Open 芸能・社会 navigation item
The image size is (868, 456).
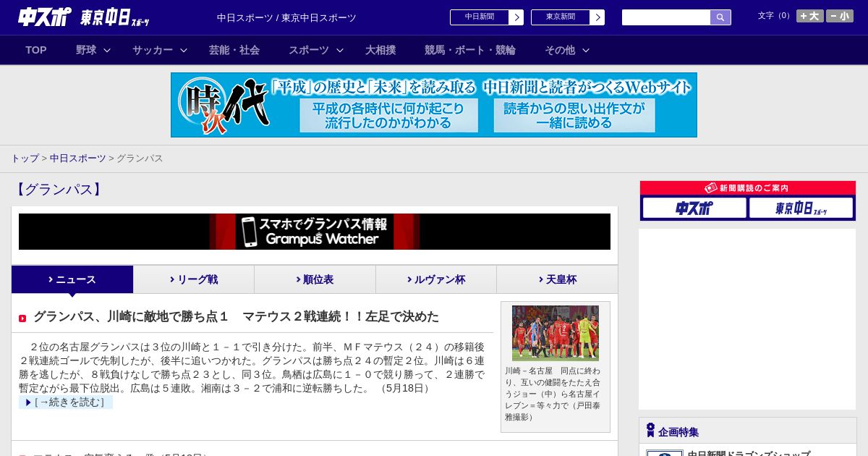[x=234, y=50]
